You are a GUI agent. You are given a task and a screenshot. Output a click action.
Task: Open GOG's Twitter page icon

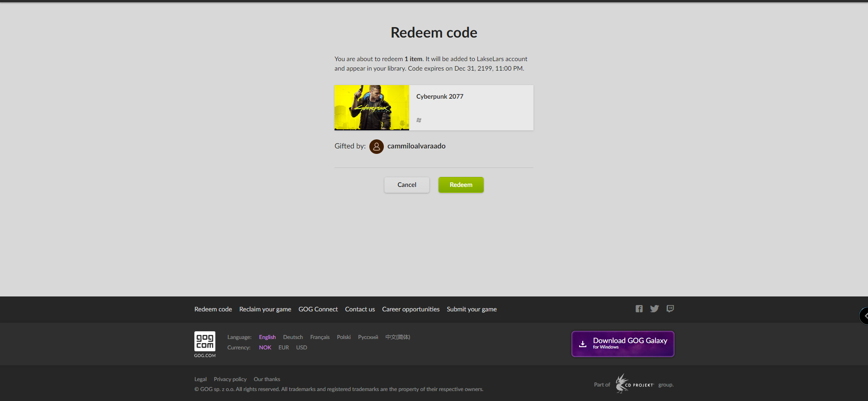[654, 309]
